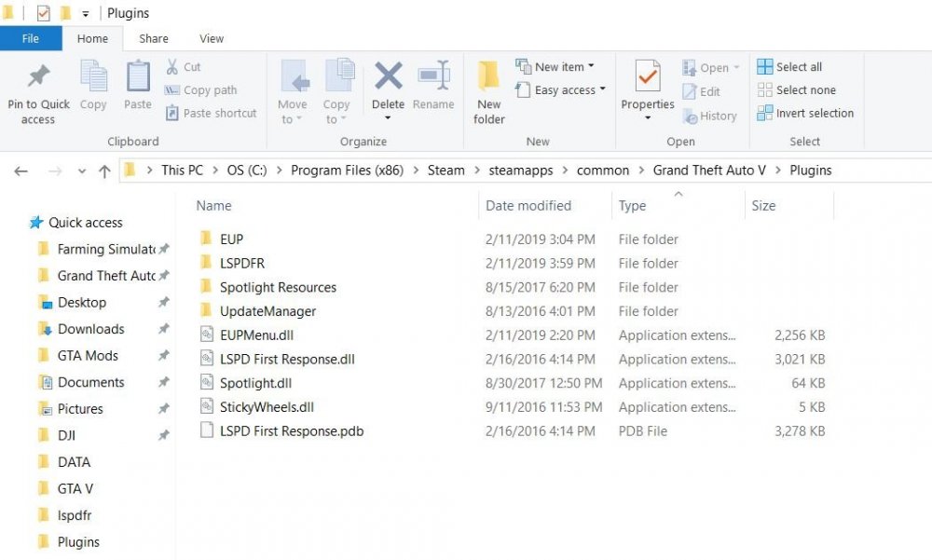The height and width of the screenshot is (560, 932).
Task: Click the back navigation arrow
Action: 21,171
